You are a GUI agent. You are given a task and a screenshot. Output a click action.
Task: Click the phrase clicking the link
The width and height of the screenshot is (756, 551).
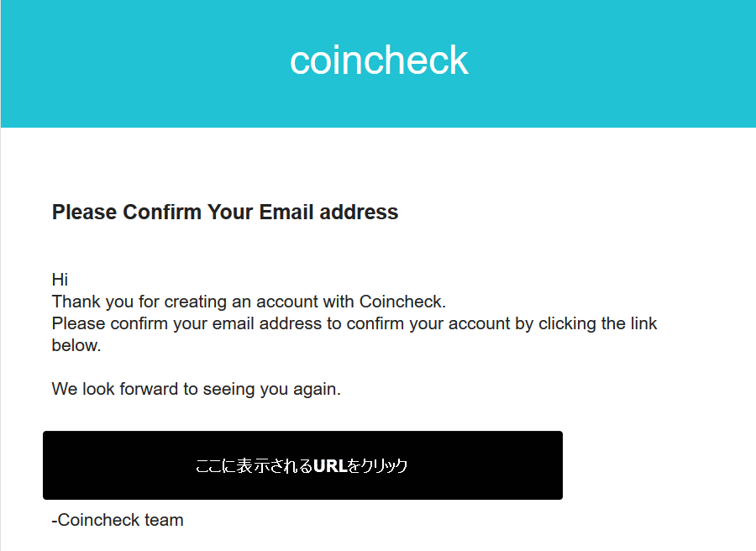(x=597, y=323)
